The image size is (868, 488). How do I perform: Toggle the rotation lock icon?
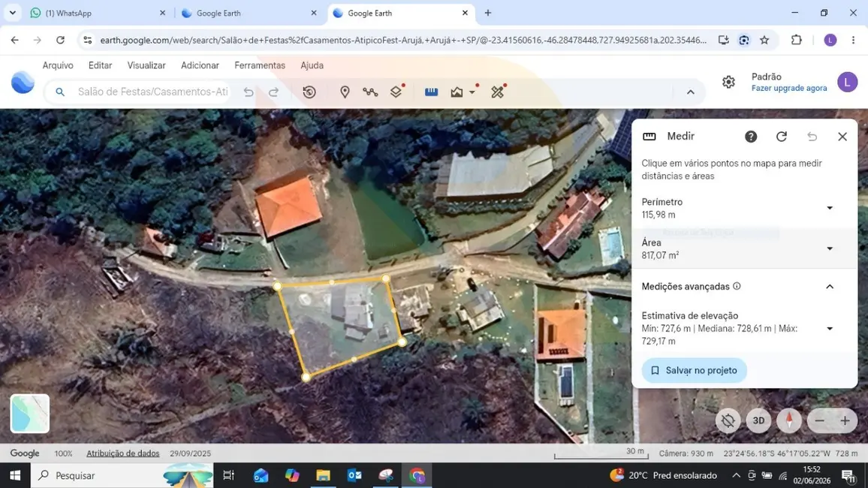click(728, 420)
